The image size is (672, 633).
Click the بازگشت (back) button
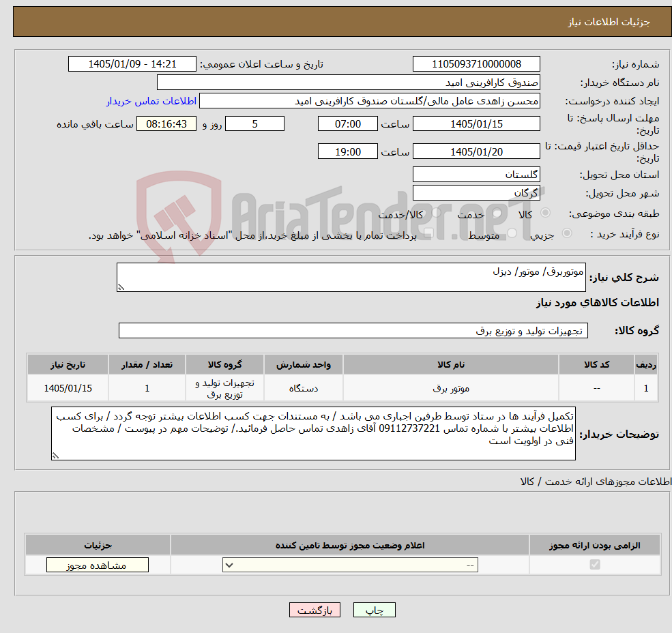click(x=315, y=610)
